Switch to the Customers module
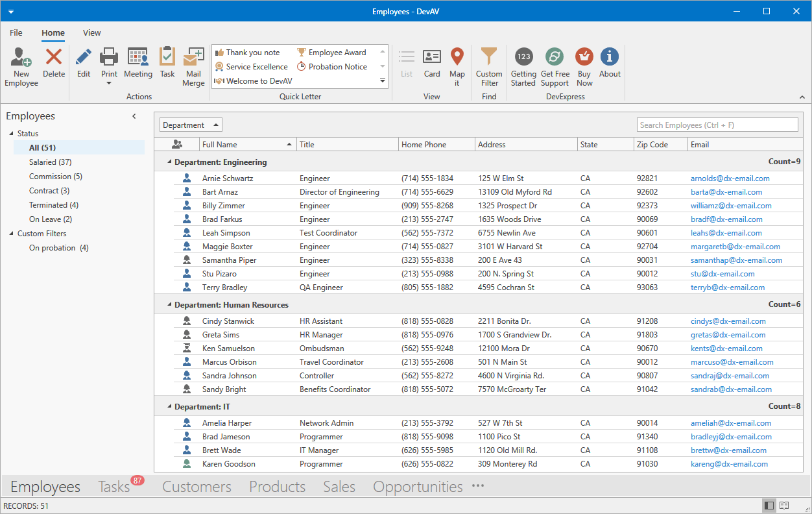Viewport: 812px width, 514px height. tap(197, 487)
